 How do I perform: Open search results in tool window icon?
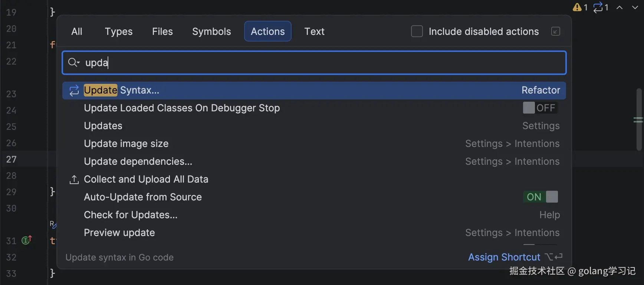point(555,32)
